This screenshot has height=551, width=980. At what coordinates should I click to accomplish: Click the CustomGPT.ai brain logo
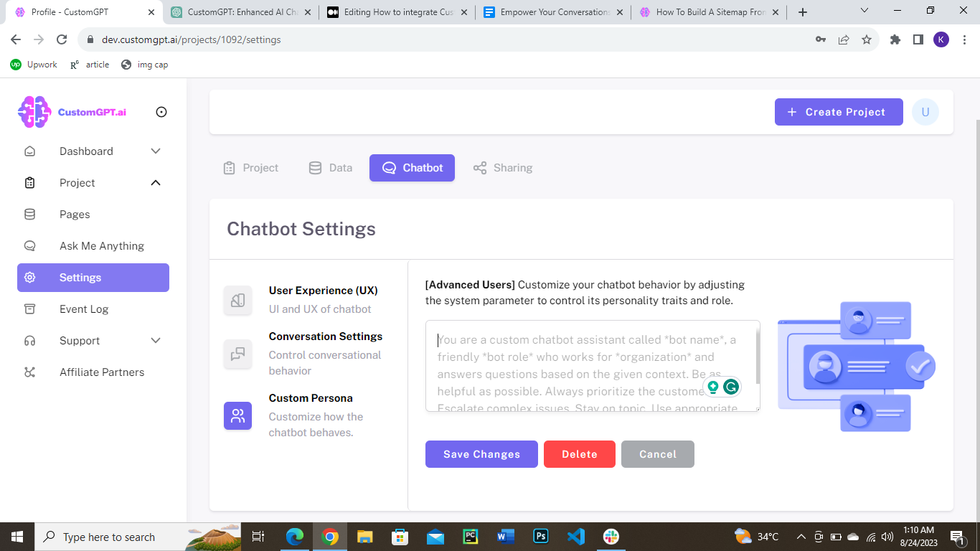[x=34, y=112]
